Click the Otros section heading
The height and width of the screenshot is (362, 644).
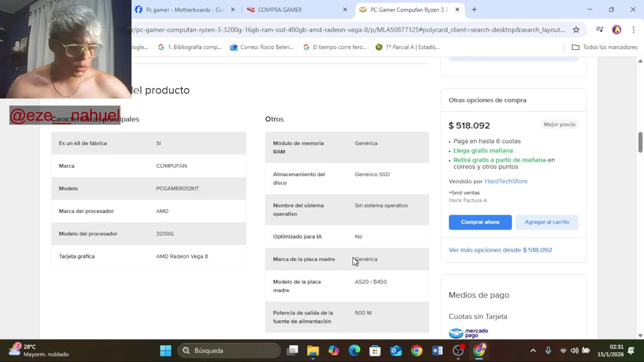click(x=274, y=119)
